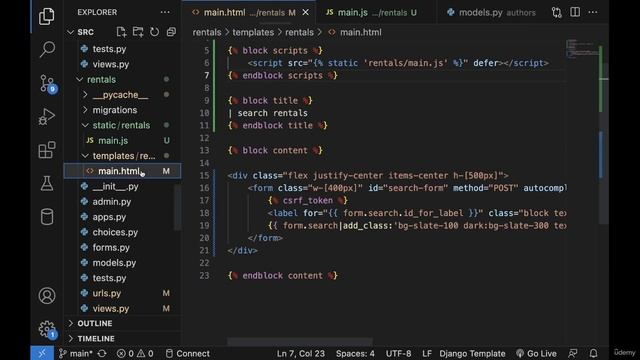Screen dimensions: 640x360
Task: Open editor more actions ellipsis
Action: click(x=593, y=12)
